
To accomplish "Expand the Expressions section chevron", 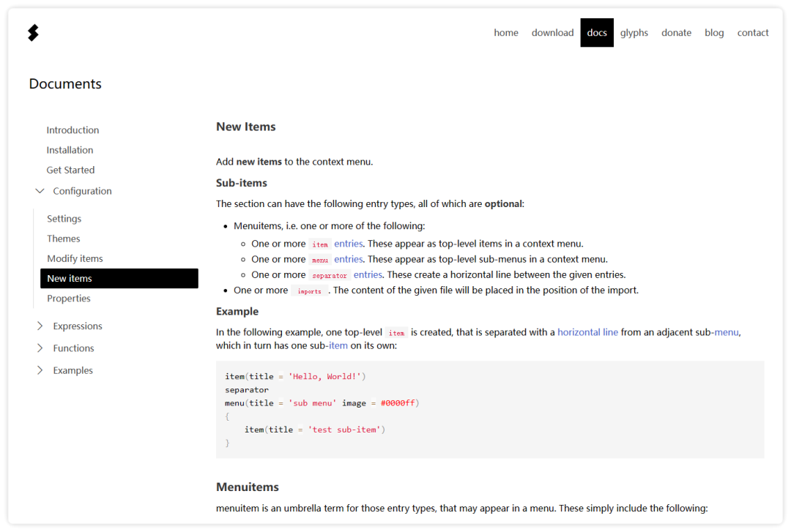I will tap(40, 326).
